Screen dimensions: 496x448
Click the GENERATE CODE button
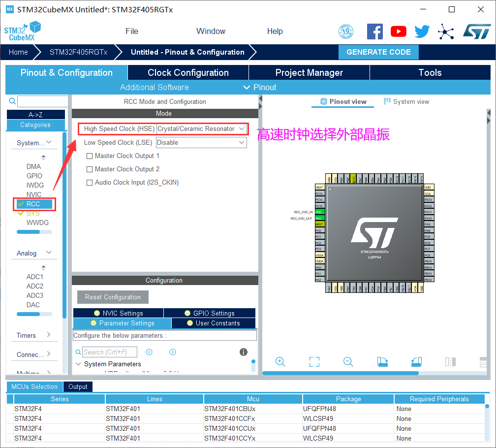[378, 52]
